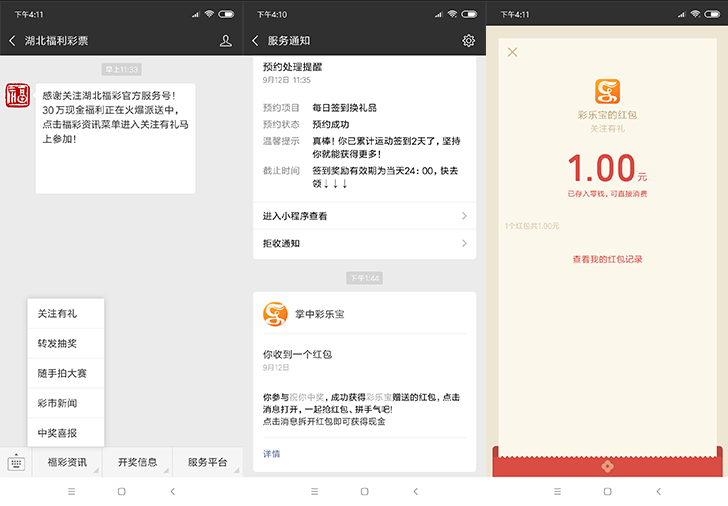The image size is (728, 506).
Task: Open 详情 link in red packet message
Action: pos(272,453)
